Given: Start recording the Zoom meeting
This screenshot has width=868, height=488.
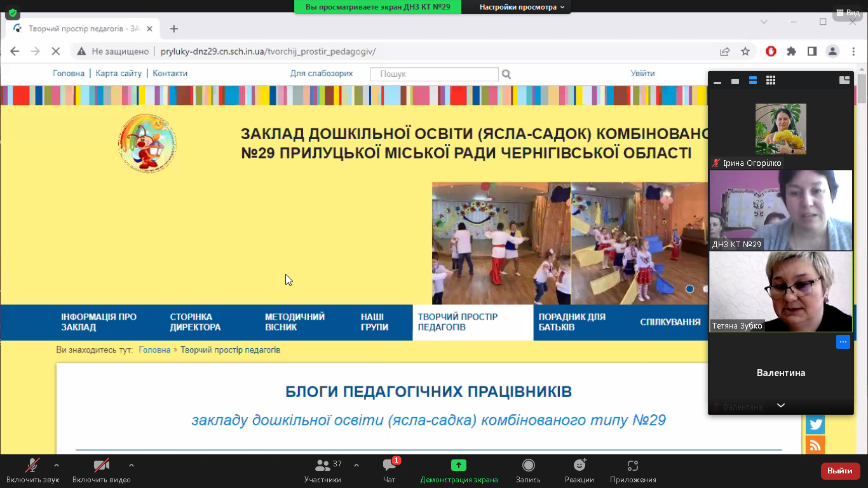Looking at the screenshot, I should pos(528,471).
